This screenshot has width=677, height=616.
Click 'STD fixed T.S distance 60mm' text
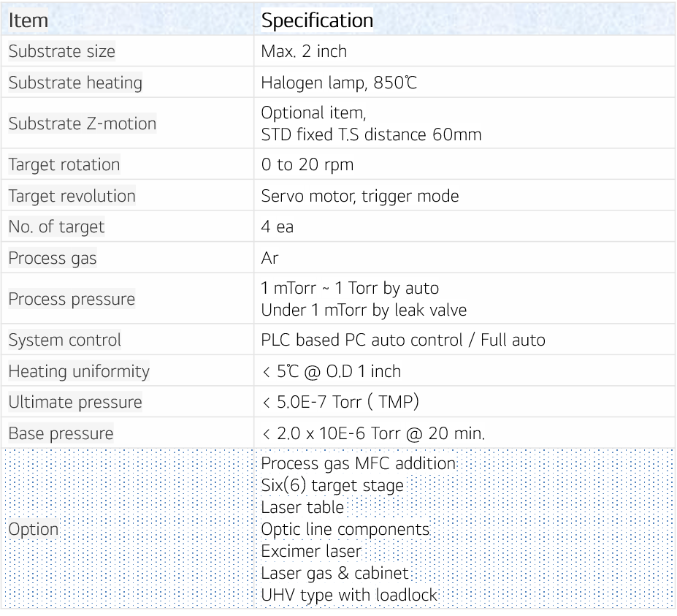(371, 134)
